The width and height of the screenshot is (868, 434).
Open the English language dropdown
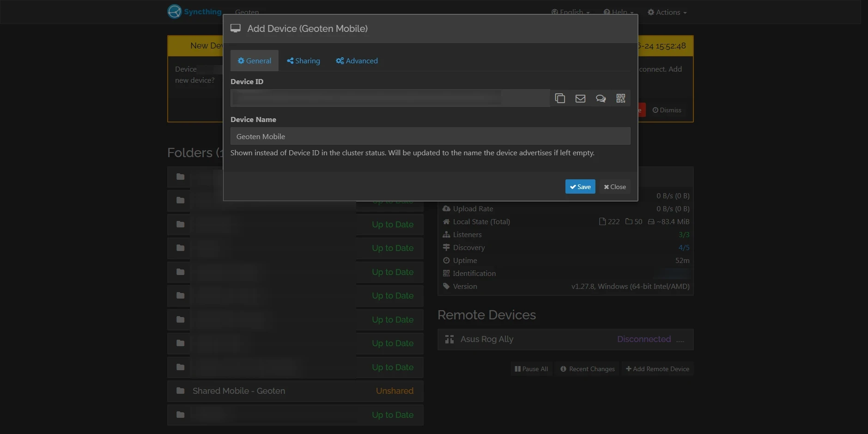click(x=571, y=12)
